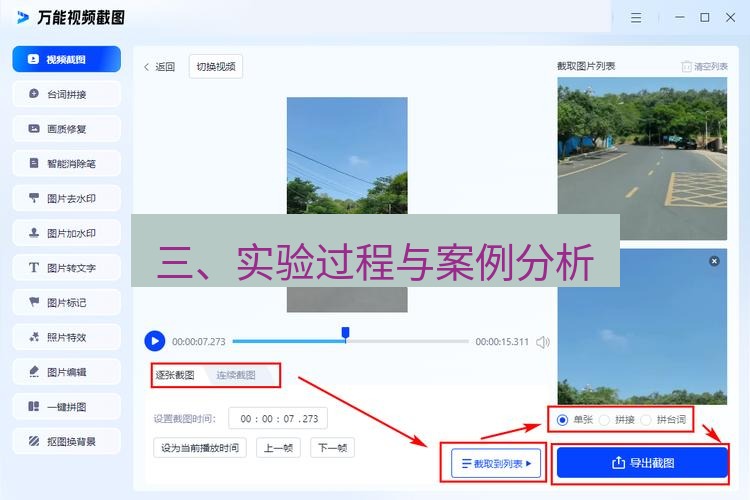The width and height of the screenshot is (750, 500).
Task: Click the 图片转文字 T icon
Action: click(x=33, y=268)
